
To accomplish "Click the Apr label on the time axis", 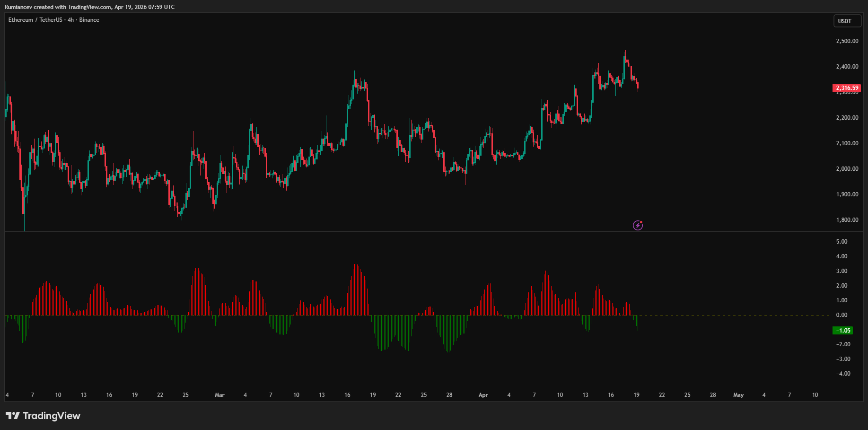I will [x=483, y=395].
